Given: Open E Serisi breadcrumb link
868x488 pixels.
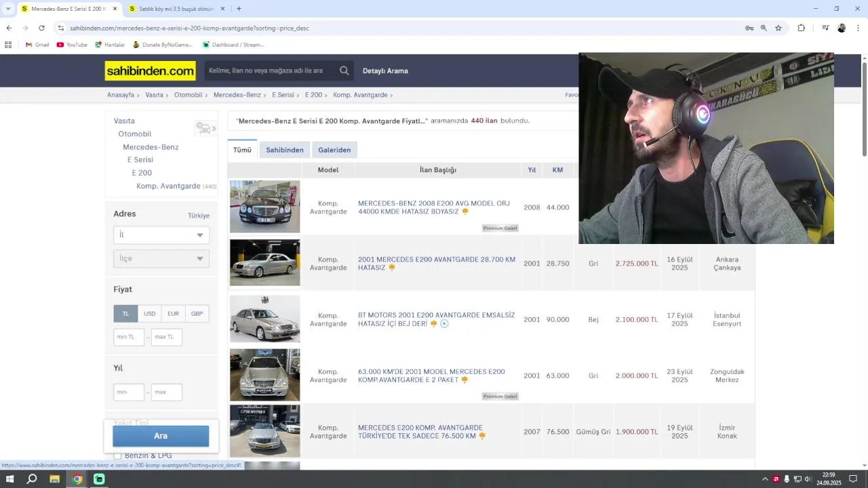Looking at the screenshot, I should [x=283, y=95].
